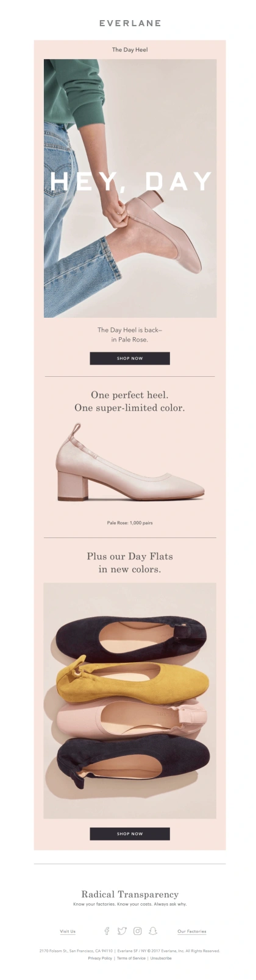
Task: Click The Day Heel header text
Action: [130, 50]
